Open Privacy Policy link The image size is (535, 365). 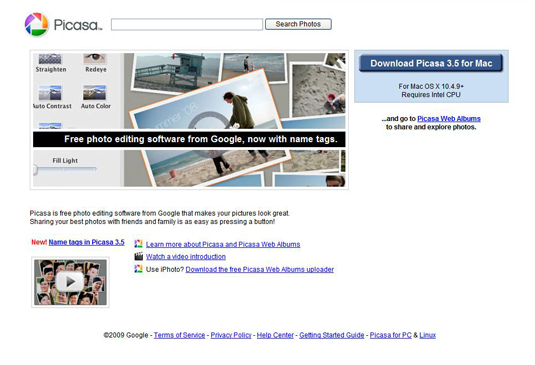[231, 335]
